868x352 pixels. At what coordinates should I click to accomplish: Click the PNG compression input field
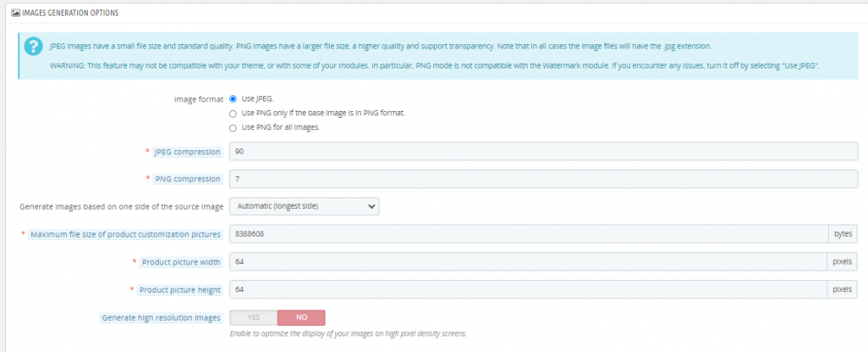click(x=543, y=179)
